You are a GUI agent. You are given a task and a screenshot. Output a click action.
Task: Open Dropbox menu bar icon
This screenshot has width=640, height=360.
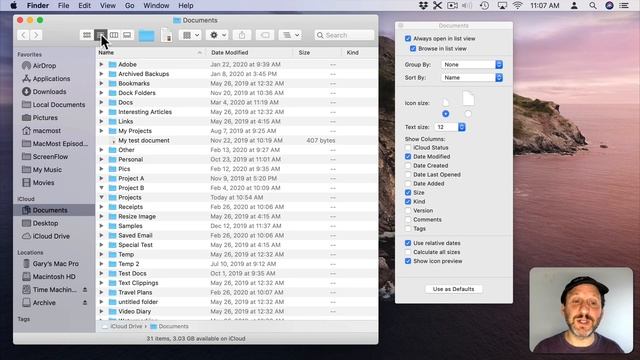coord(423,6)
